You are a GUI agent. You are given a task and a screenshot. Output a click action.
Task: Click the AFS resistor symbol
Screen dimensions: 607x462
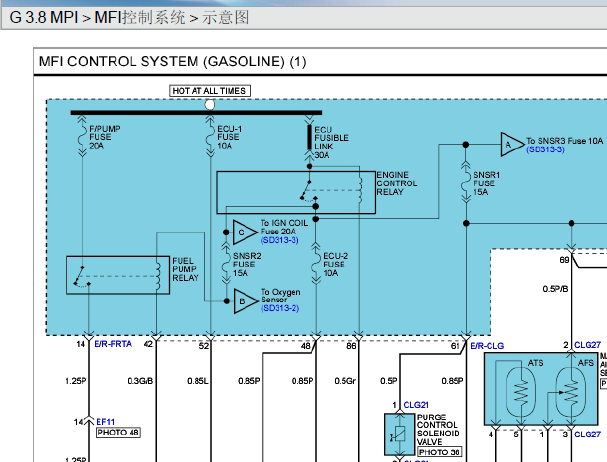click(571, 392)
